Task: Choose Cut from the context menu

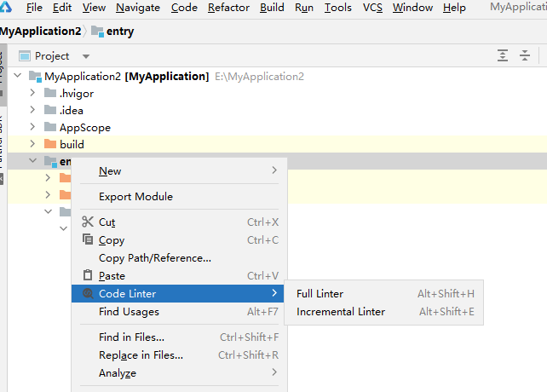Action: 179,222
